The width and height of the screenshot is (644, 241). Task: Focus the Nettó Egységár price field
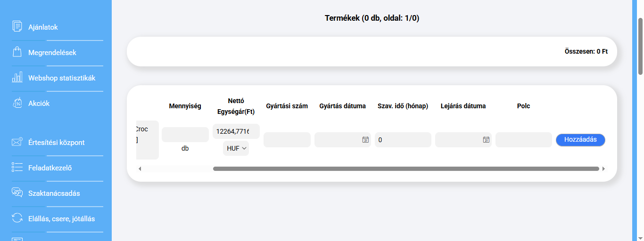click(236, 131)
